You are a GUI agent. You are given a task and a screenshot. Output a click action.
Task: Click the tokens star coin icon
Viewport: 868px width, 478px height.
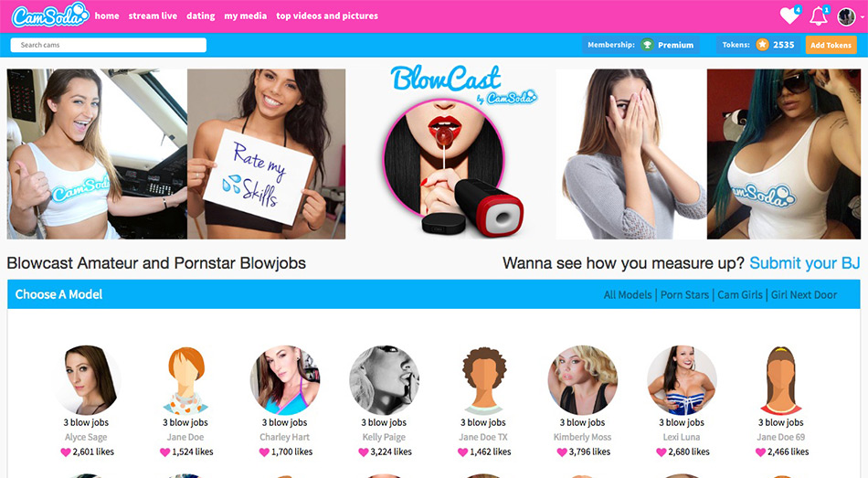point(762,45)
